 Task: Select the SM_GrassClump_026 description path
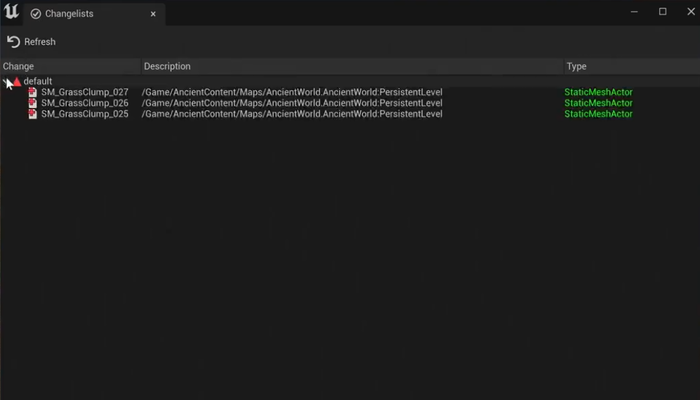pyautogui.click(x=292, y=103)
